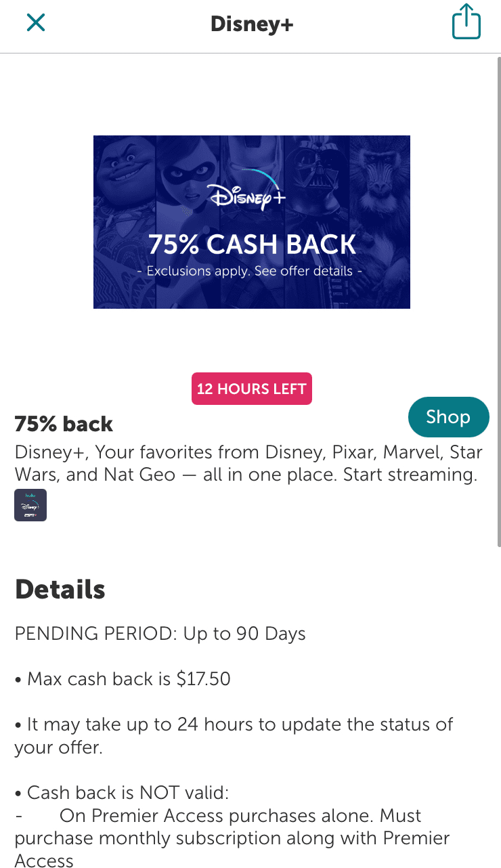Click the vertical scrollbar on the right edge
This screenshot has width=501, height=868.
[498, 301]
